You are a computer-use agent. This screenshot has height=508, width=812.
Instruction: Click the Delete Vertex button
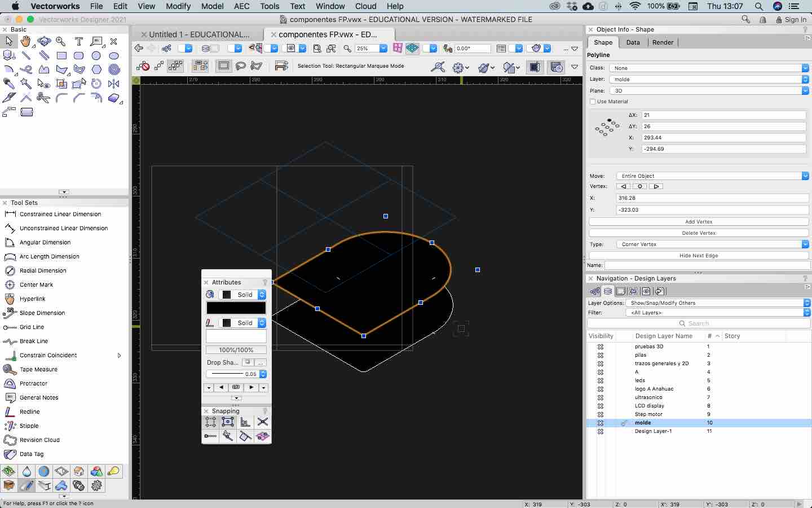[x=699, y=233]
